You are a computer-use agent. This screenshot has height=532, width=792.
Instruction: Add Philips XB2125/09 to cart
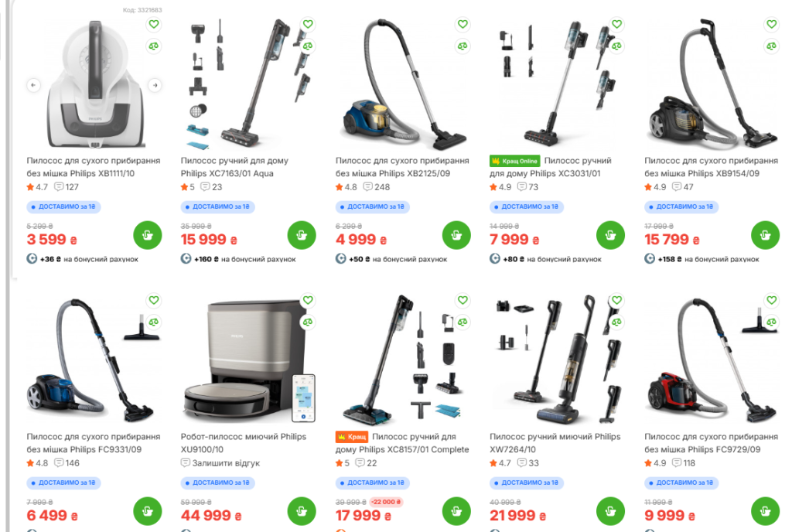tap(456, 235)
